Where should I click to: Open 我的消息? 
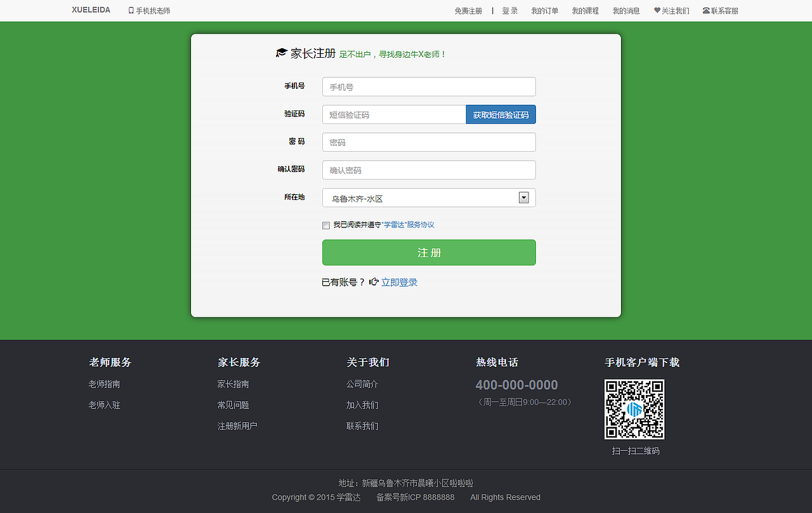[626, 11]
